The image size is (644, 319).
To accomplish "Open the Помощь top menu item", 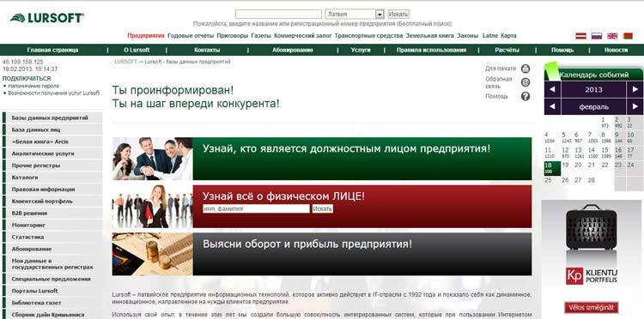I will click(x=562, y=50).
